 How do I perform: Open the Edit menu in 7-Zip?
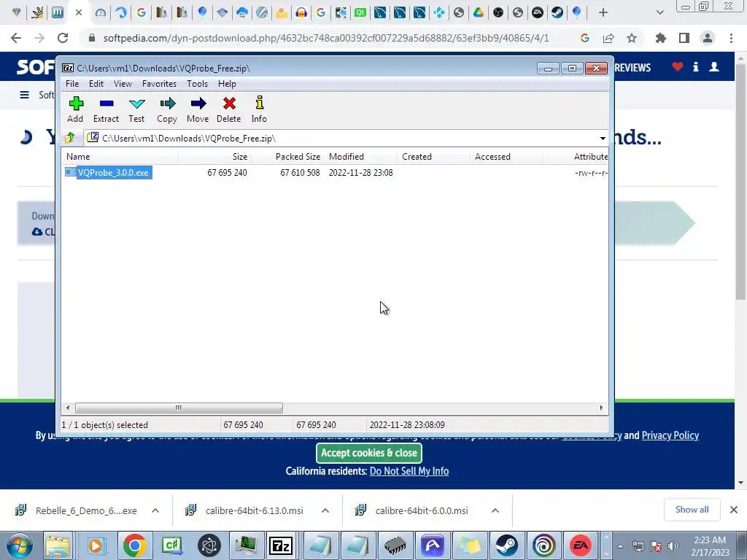pos(96,84)
